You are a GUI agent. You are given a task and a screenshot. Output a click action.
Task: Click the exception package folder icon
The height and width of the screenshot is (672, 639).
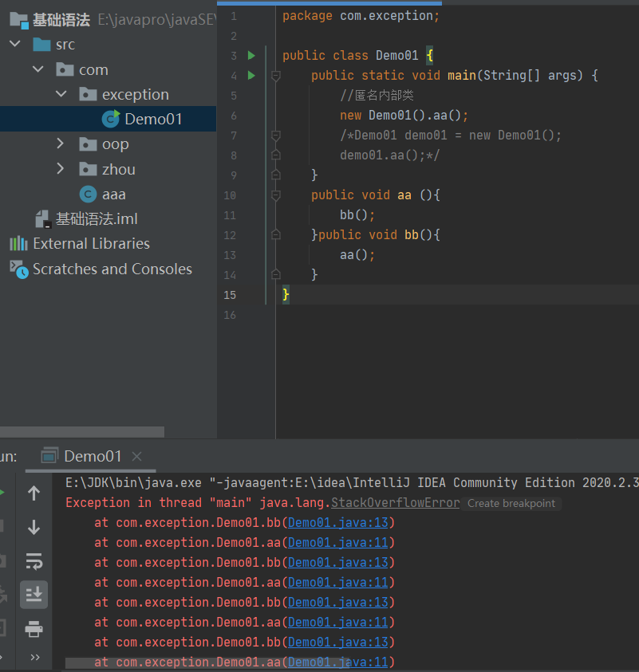coord(88,94)
